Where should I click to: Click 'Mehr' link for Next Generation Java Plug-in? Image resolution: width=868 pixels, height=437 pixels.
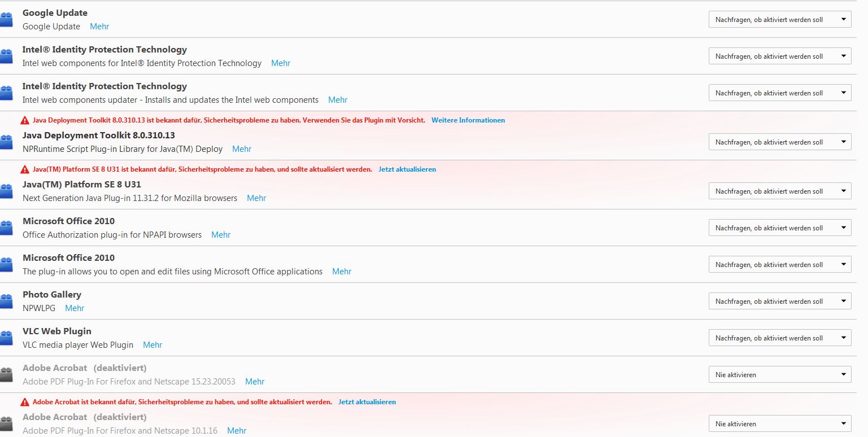(256, 198)
